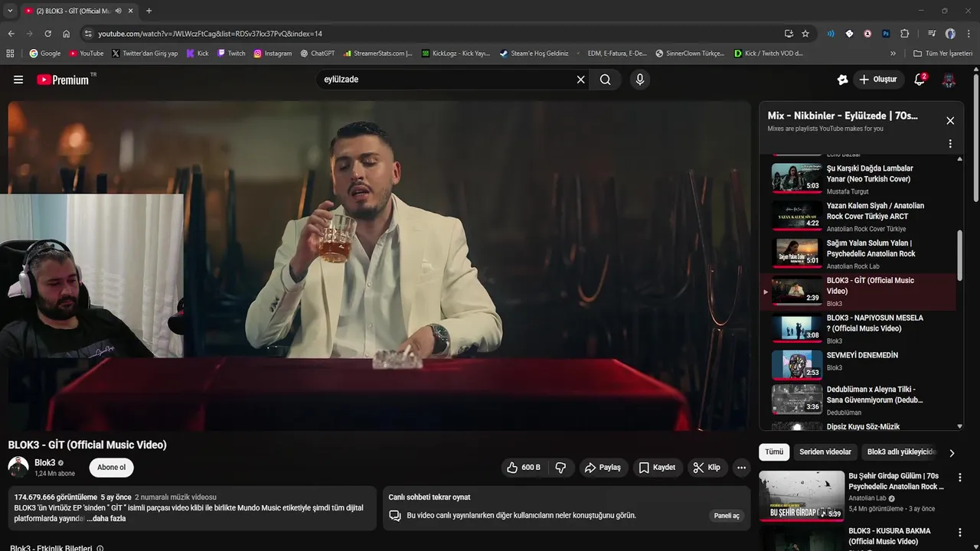Open the ChatGPT bookmark
980x551 pixels.
(x=317, y=54)
